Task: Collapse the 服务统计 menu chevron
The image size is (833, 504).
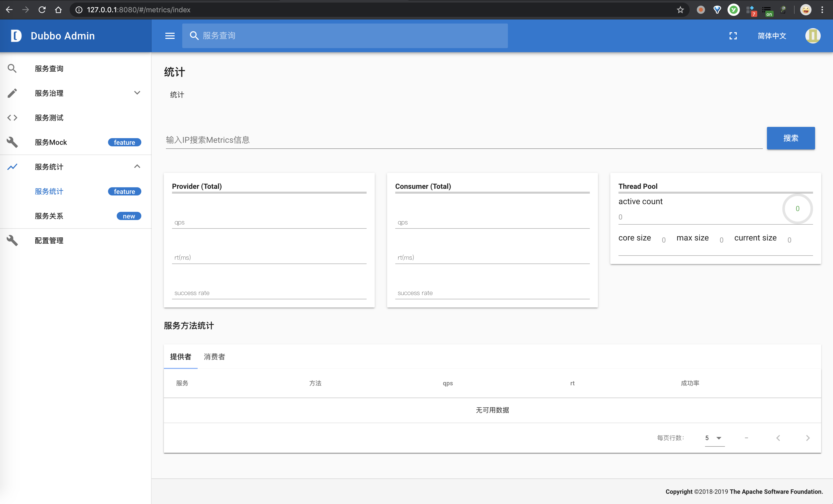Action: click(x=137, y=167)
